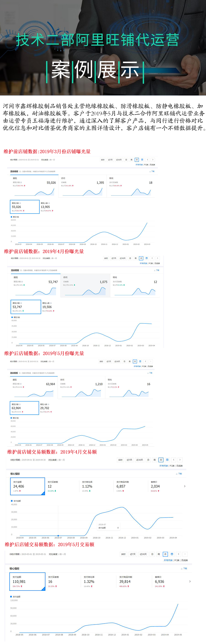Open the calendar picker in April 2019 exposure panel
The width and height of the screenshot is (206, 644).
point(147,258)
